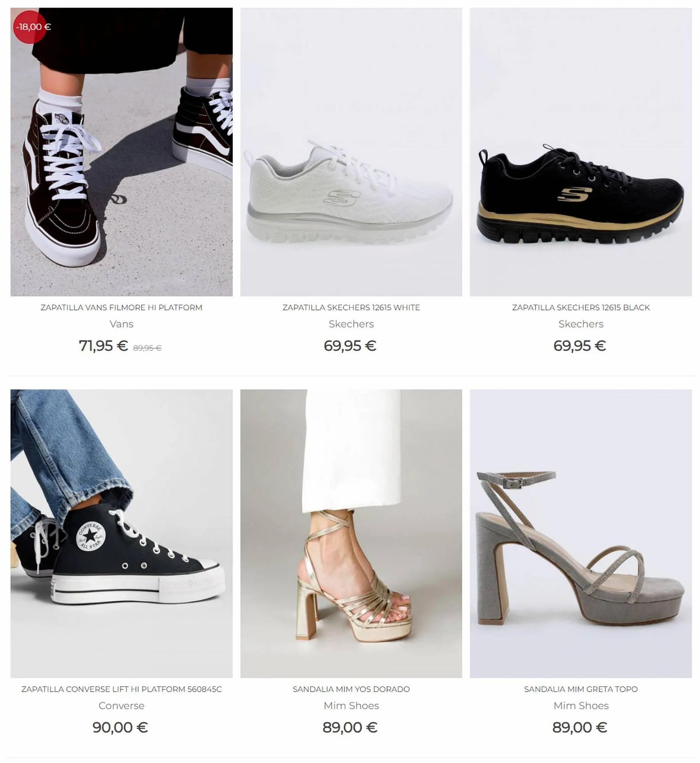
Task: Open ZAPATILLA CONVERSE LIFT HI PLATFORM 560845C link
Action: 121,689
